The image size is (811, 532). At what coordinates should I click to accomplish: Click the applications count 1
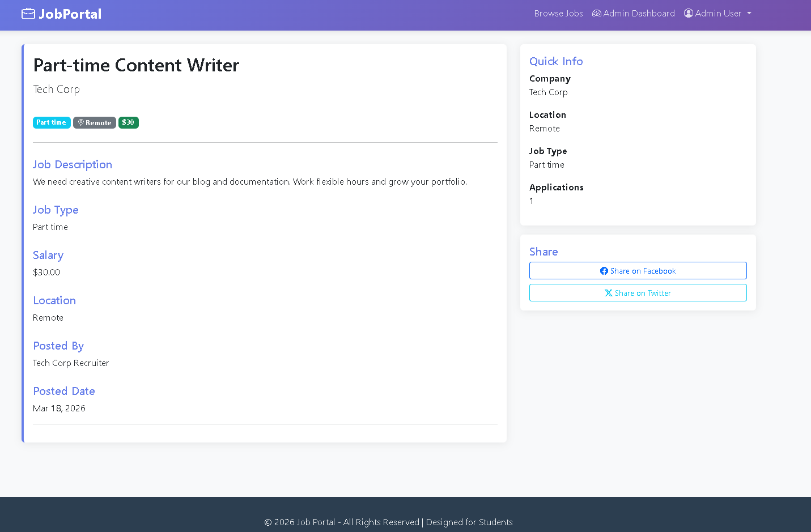pyautogui.click(x=532, y=201)
